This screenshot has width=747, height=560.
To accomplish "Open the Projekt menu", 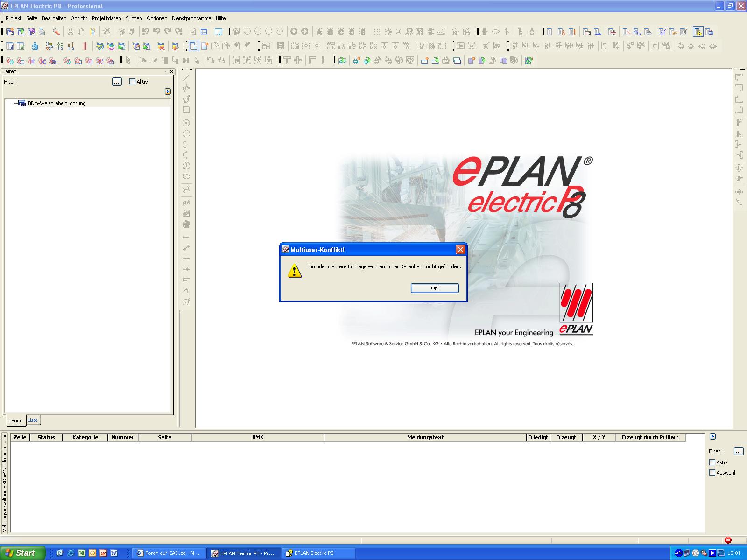I will (14, 18).
